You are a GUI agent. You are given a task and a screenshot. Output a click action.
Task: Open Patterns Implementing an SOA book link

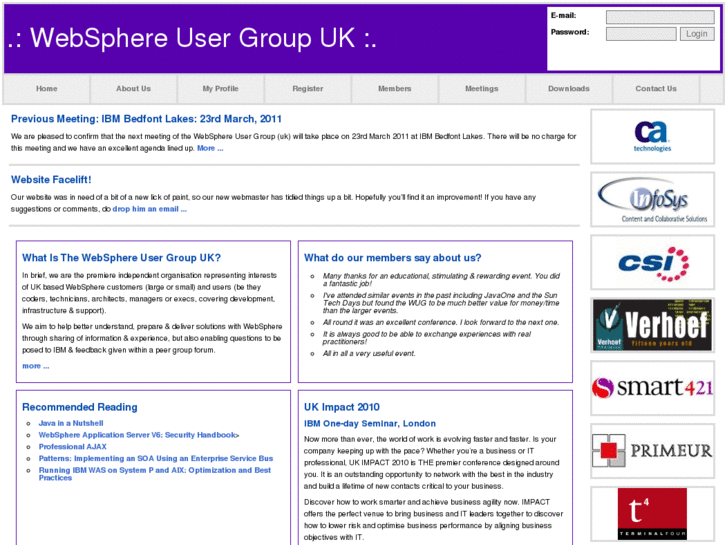156,458
